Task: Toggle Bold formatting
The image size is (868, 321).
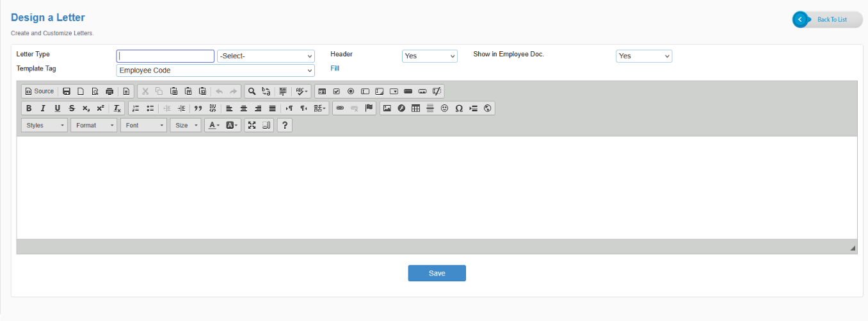Action: (x=29, y=108)
